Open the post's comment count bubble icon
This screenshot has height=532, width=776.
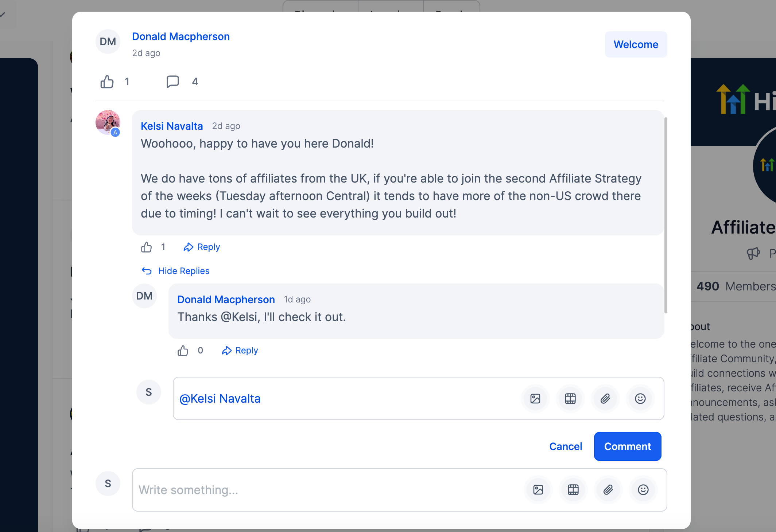pyautogui.click(x=172, y=82)
